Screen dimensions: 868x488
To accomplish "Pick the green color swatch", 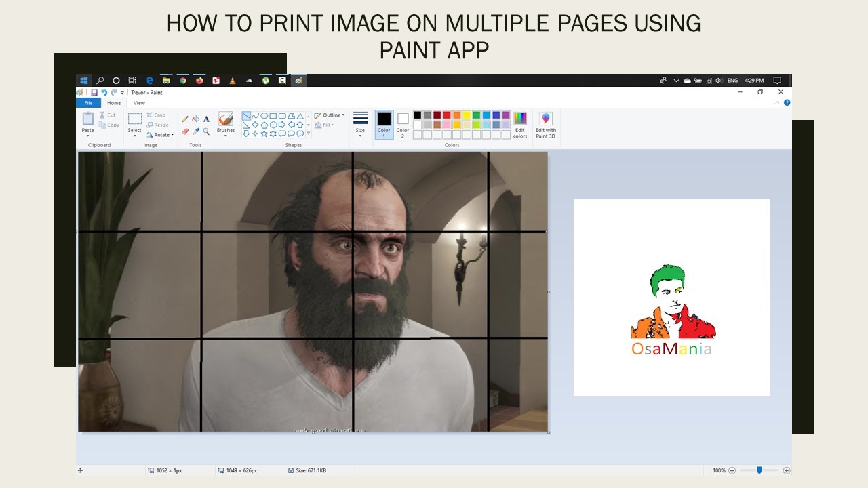I will tap(476, 115).
